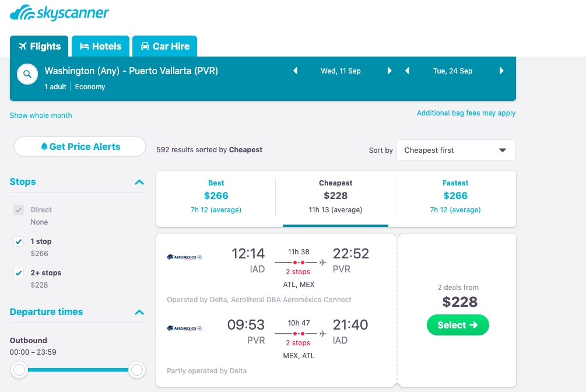The width and height of the screenshot is (586, 392).
Task: Select the $228 flight deal
Action: pos(458,325)
